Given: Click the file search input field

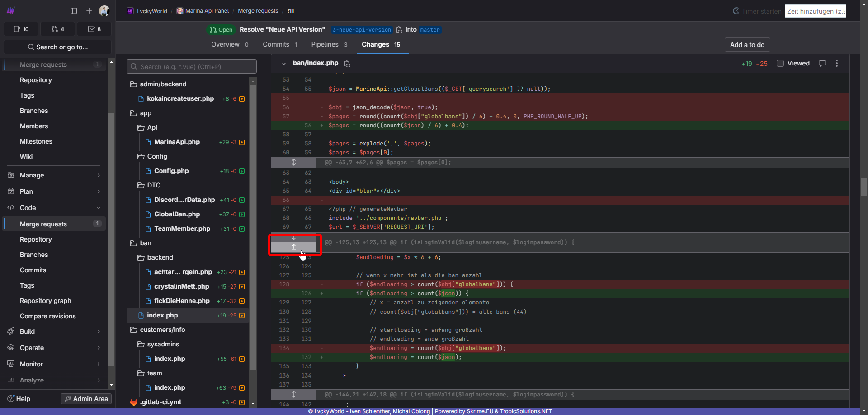Looking at the screenshot, I should click(192, 67).
